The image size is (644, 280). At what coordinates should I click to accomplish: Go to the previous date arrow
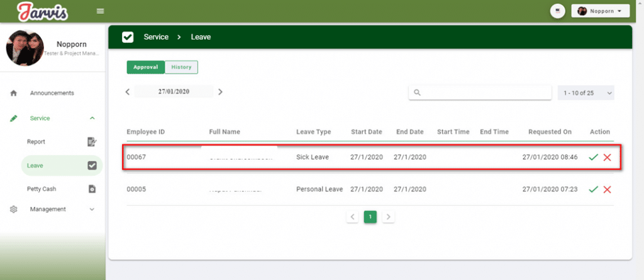pos(128,92)
